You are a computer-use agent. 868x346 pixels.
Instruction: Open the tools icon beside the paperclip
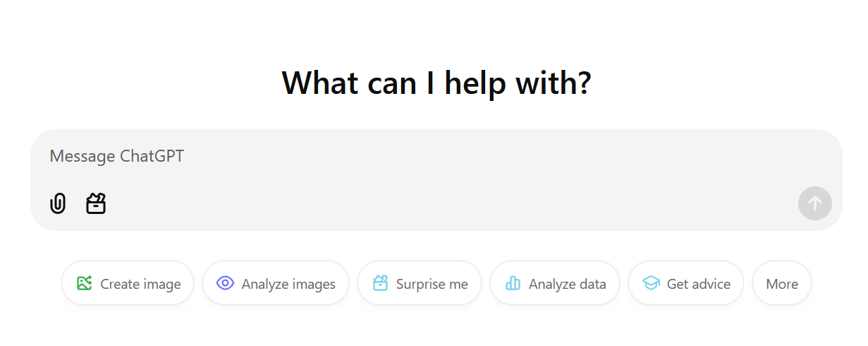point(96,204)
